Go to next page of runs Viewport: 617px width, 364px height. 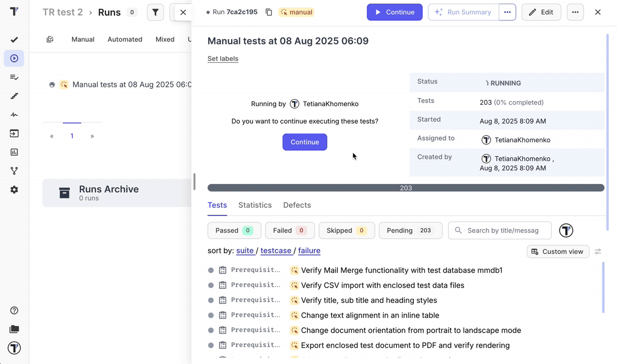92,136
